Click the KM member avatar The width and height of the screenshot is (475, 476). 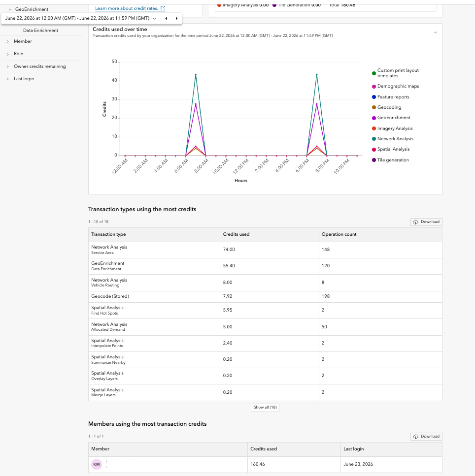[97, 464]
